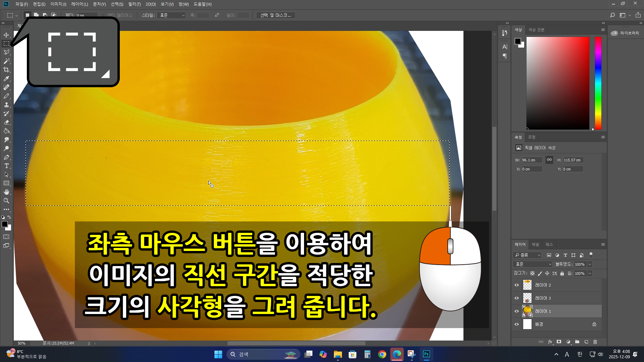Expand the 칠 fill slider arrow

coord(590,273)
